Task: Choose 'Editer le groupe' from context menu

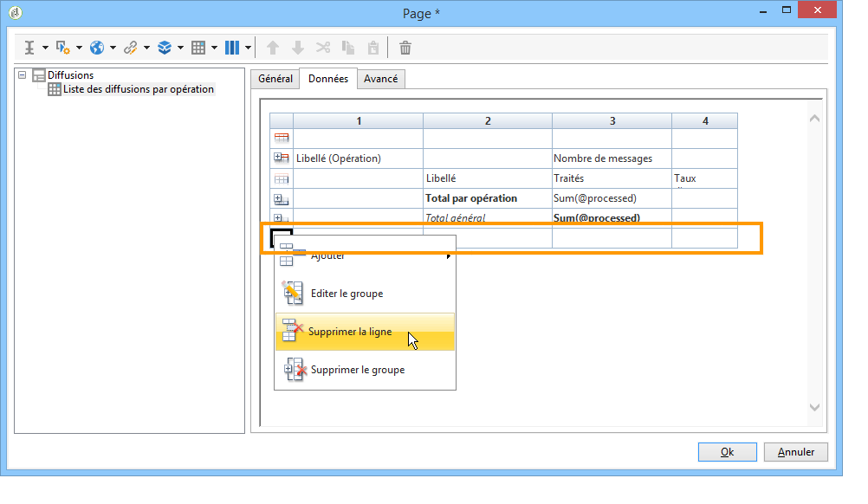Action: 366,294
